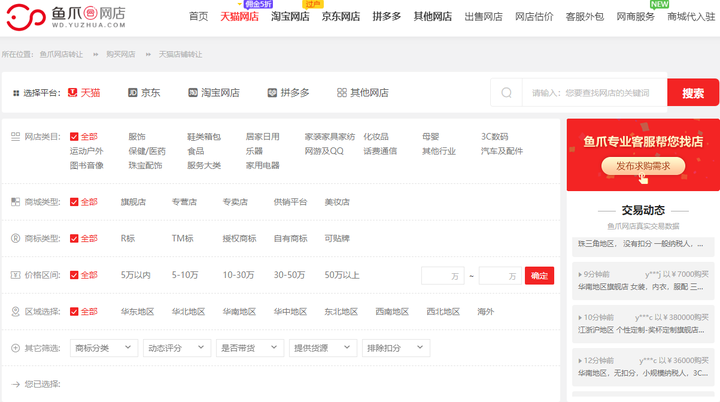720x402 pixels.
Task: Filter by 旗舰店 mall type
Action: point(133,202)
